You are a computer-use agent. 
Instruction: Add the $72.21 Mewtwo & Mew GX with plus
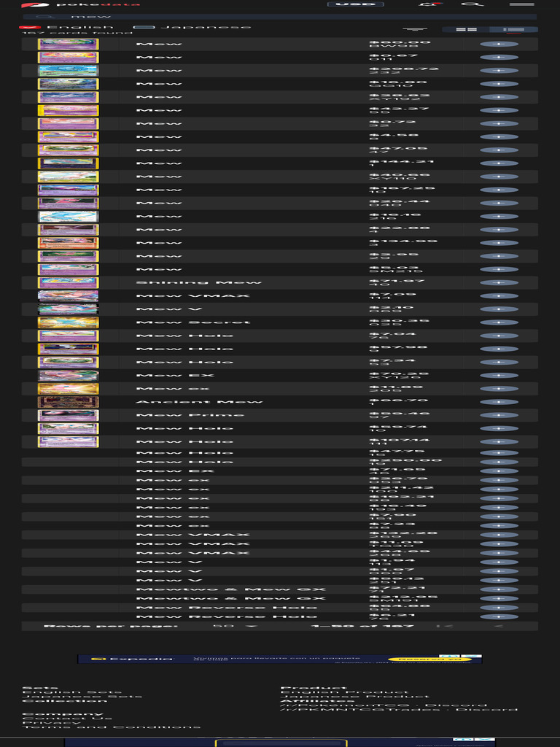pos(499,589)
